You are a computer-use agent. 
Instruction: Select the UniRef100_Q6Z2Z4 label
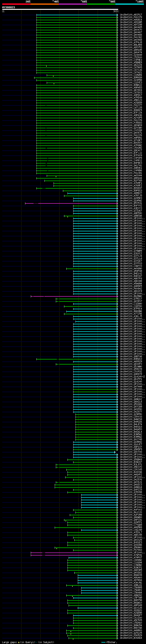[x=131, y=65]
